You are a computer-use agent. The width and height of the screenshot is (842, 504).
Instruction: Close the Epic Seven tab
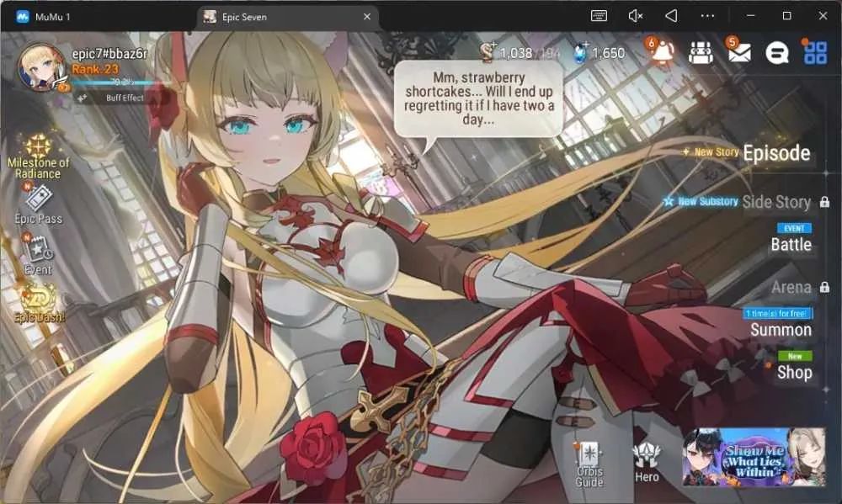point(367,17)
